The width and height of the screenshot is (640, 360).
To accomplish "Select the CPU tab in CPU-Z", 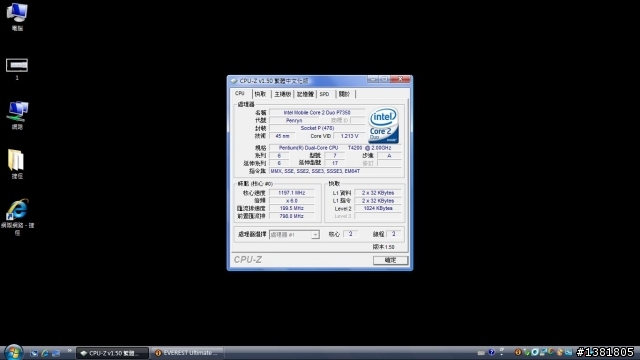I will coord(240,93).
